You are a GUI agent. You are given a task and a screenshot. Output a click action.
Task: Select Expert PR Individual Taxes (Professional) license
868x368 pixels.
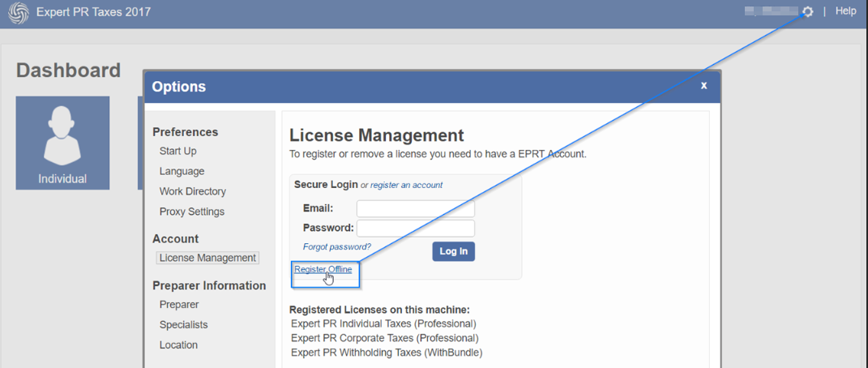point(383,323)
